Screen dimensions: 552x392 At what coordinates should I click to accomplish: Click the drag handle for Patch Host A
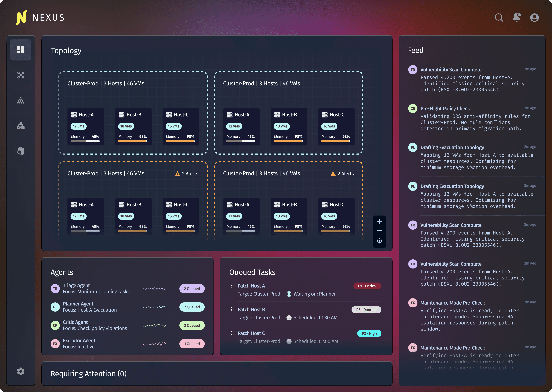232,286
